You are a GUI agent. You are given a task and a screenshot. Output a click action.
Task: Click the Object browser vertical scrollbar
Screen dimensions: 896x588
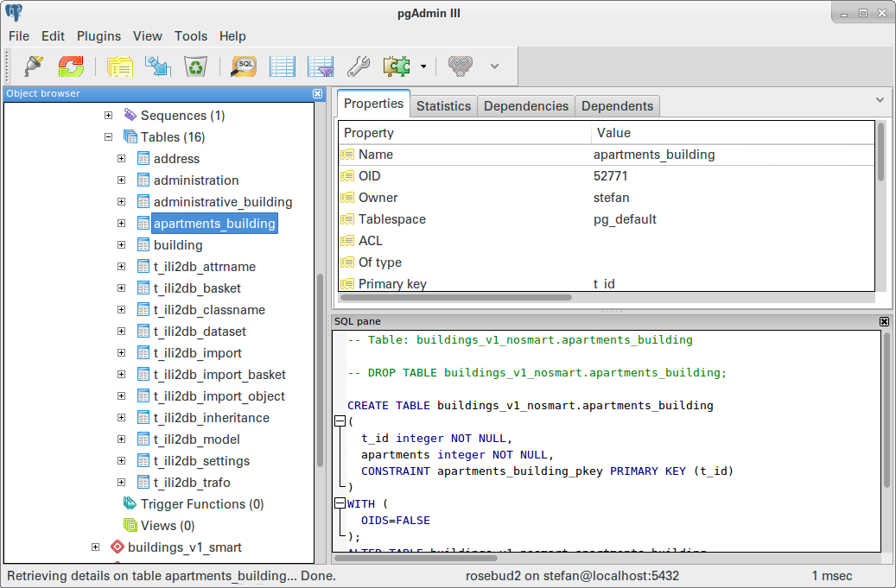coord(320,370)
